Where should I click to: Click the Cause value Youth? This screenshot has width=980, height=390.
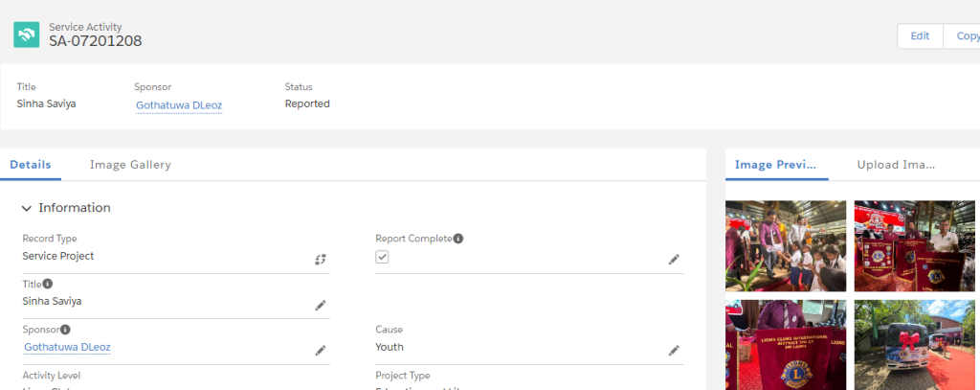390,347
